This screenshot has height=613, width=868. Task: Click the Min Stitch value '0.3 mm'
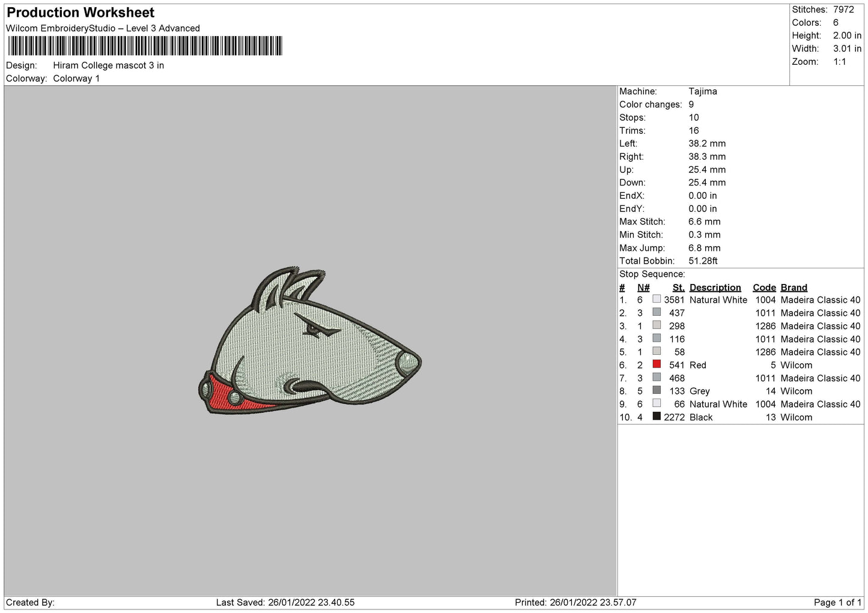pyautogui.click(x=705, y=235)
